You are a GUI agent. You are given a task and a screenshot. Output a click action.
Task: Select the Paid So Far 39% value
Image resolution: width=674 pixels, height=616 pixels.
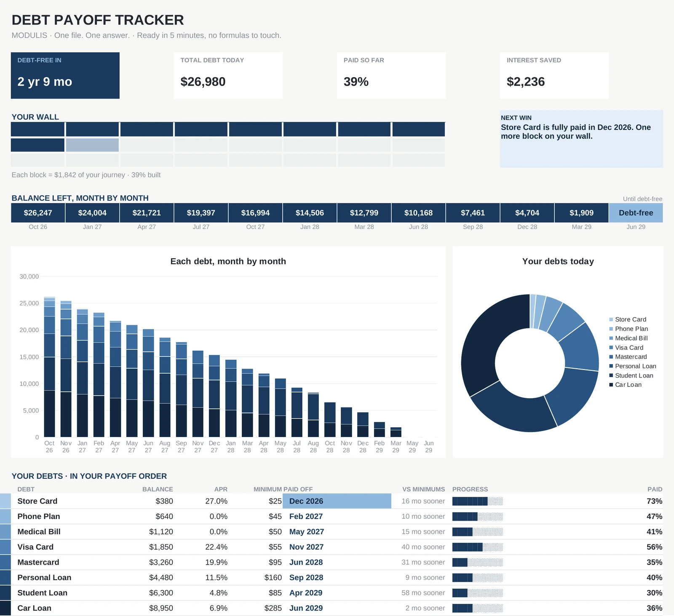coord(356,82)
